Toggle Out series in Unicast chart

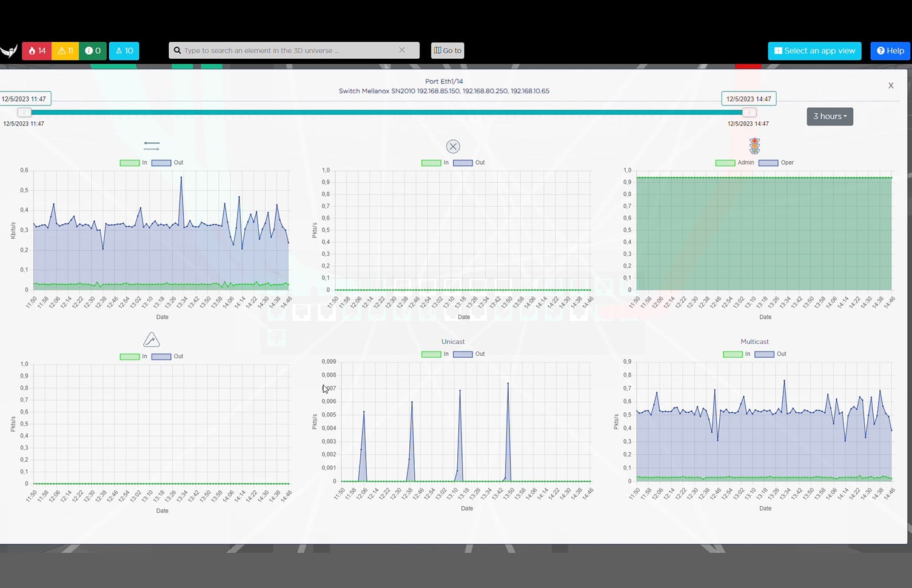pyautogui.click(x=469, y=354)
